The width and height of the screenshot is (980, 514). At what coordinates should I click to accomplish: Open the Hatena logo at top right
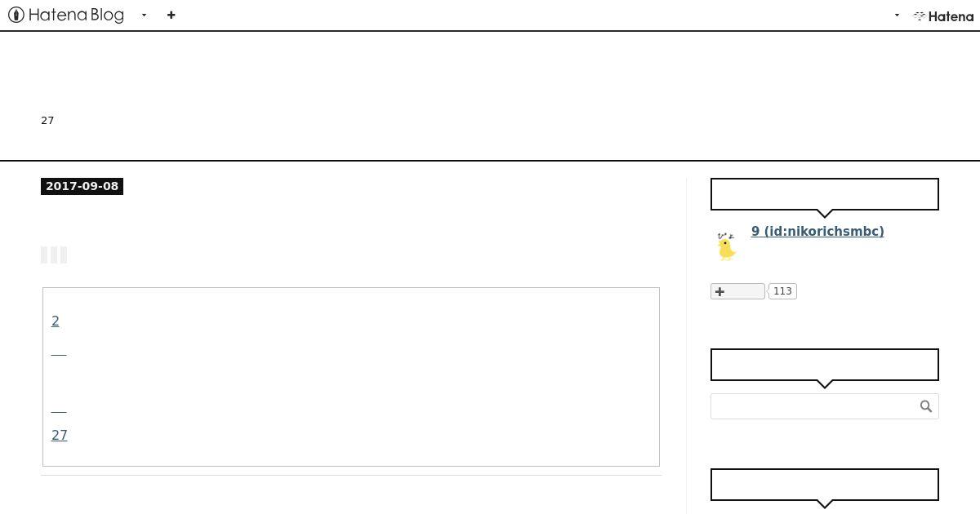943,16
